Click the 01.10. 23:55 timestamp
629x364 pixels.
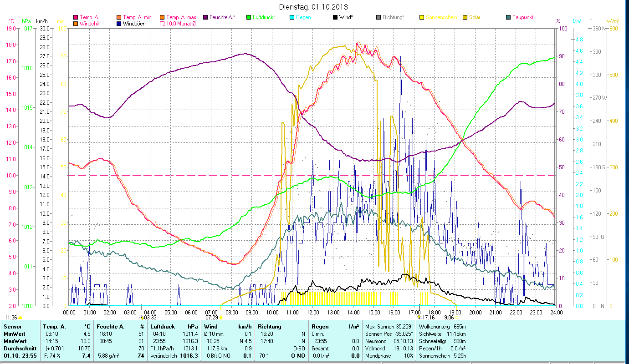(20, 355)
